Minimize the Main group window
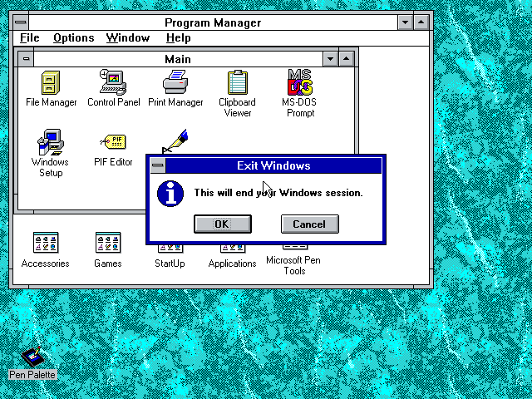Viewport: 532px width, 399px height. 331,59
